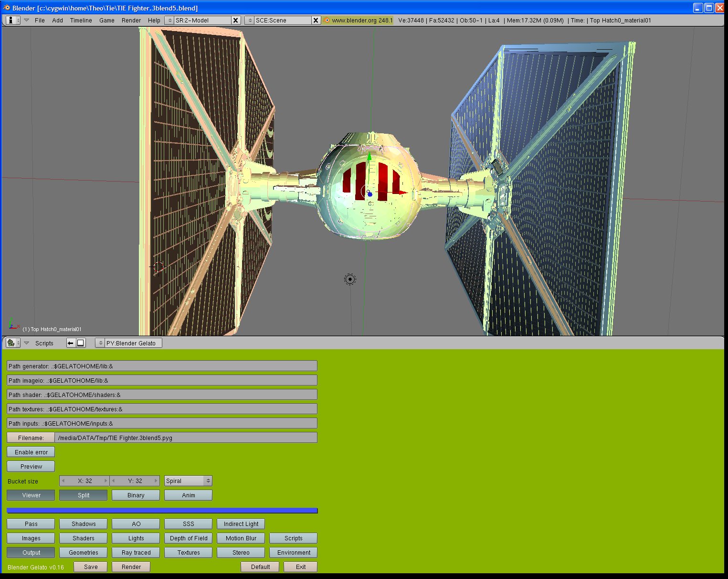Select the lamp object below the TIE fighter

coord(350,279)
